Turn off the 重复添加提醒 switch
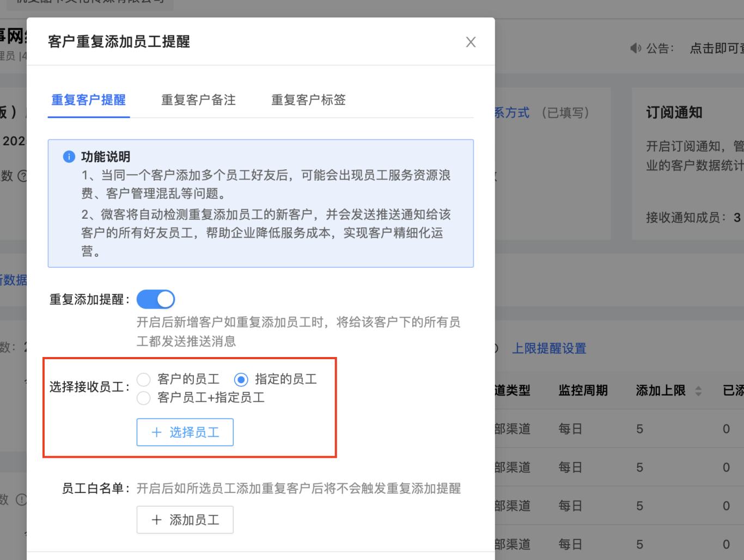Screen dimensions: 744x560 (x=156, y=299)
